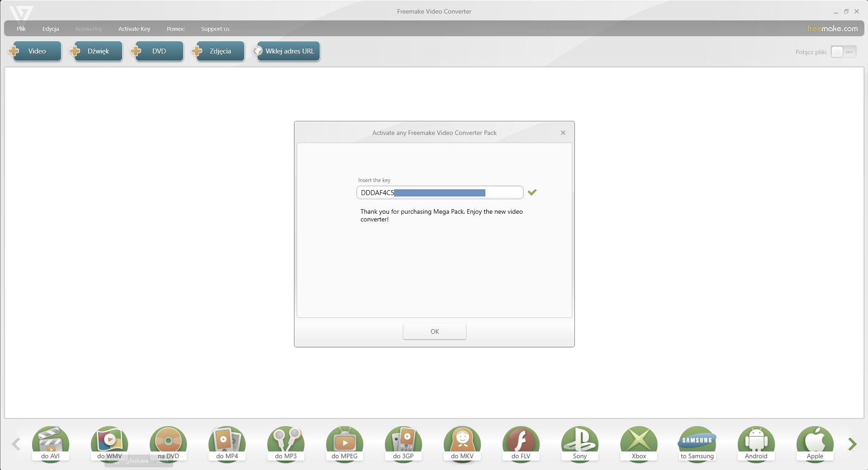
Task: Add photos with the Zdjęcia button
Action: (x=218, y=51)
